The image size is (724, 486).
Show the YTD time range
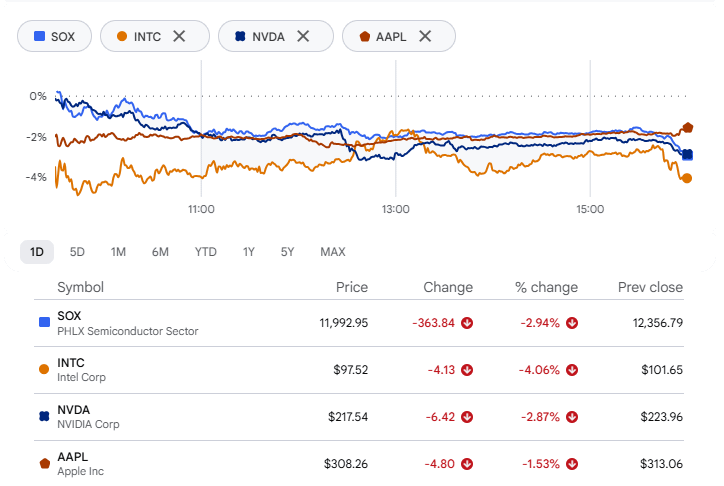(205, 252)
